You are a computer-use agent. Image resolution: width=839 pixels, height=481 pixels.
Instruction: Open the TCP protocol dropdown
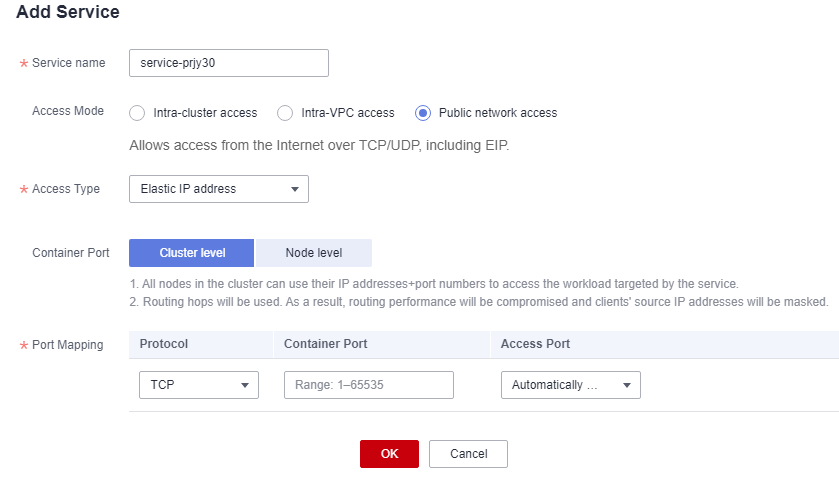click(199, 385)
